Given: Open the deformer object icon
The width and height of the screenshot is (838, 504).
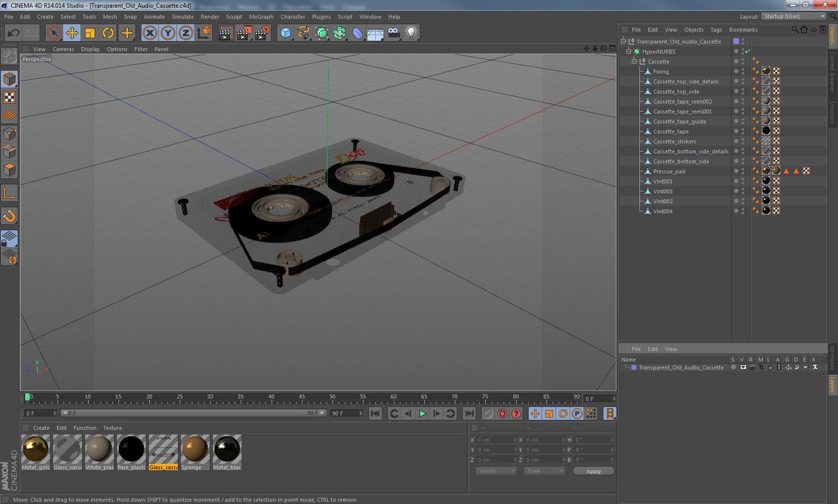Looking at the screenshot, I should click(357, 33).
